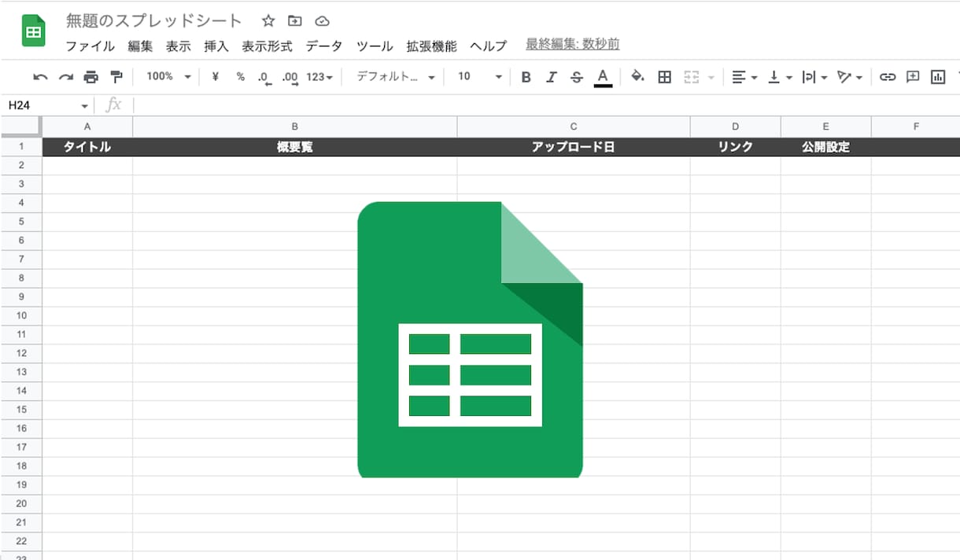Viewport: 960px width, 560px height.
Task: Open the 編集 menu
Action: coord(140,46)
